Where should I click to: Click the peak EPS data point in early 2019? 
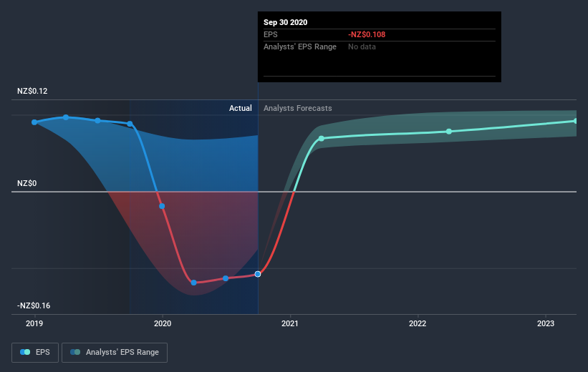pos(66,117)
